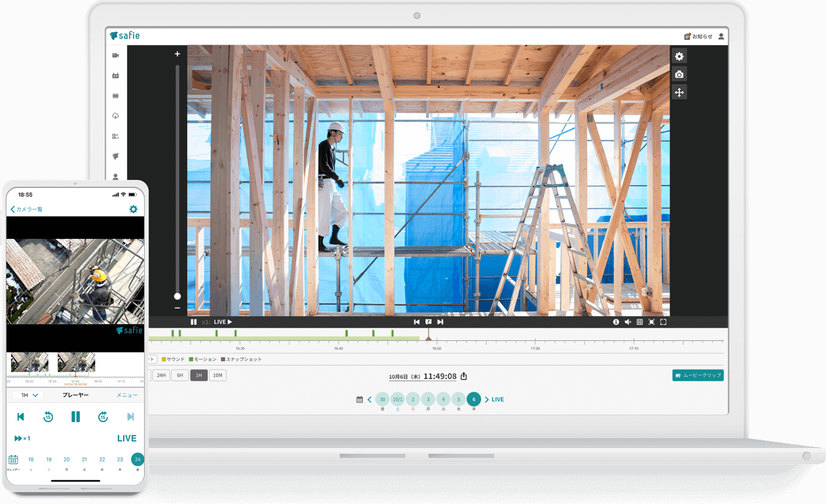This screenshot has height=504, width=826.
Task: Open the info icon below the video
Action: coord(616,322)
